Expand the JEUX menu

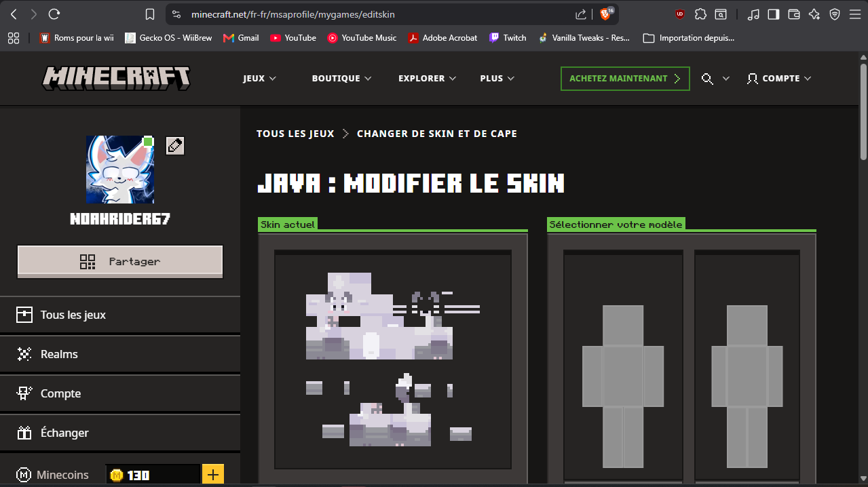259,79
